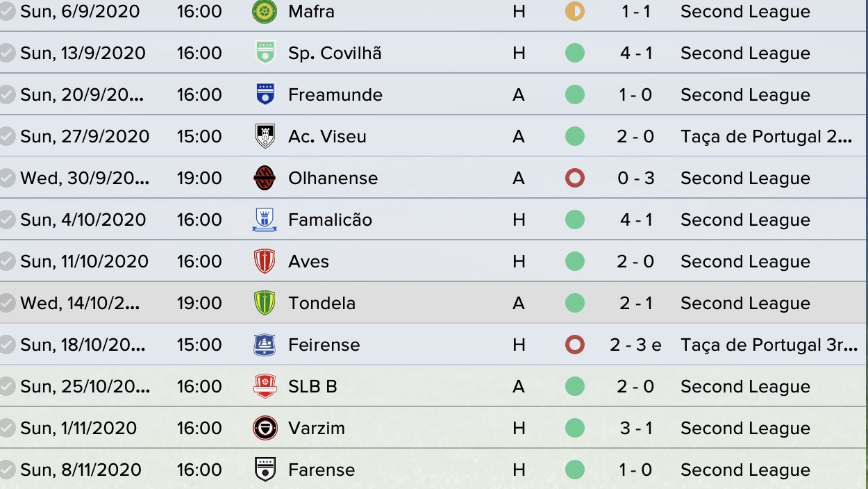Toggle the checkmark on the Farense fixture row
Screen dimensions: 868x489
pyautogui.click(x=7, y=470)
